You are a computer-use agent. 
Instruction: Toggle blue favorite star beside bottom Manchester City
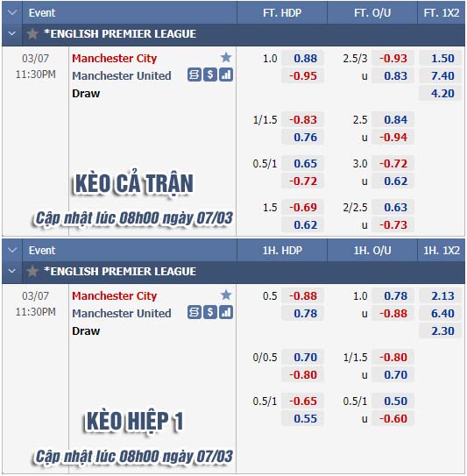[226, 295]
